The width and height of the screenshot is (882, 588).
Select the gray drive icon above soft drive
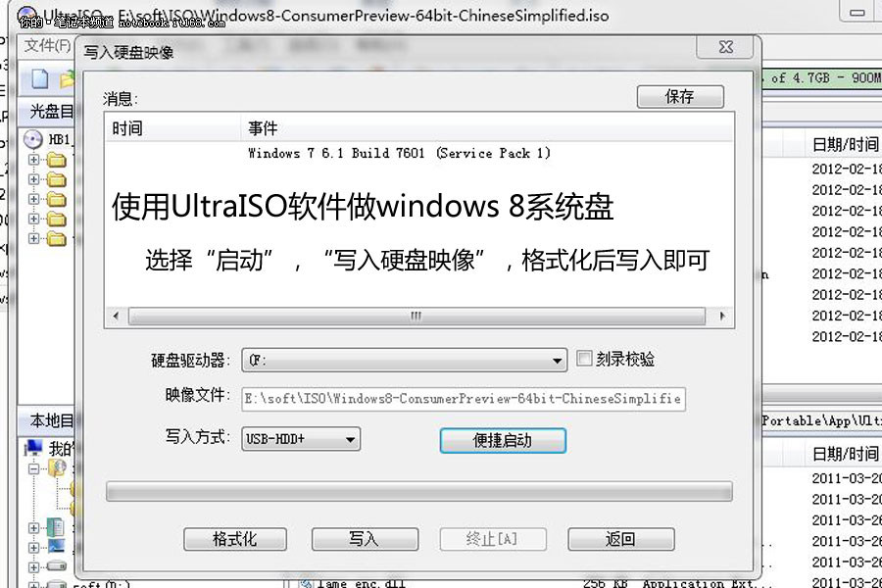(56, 565)
